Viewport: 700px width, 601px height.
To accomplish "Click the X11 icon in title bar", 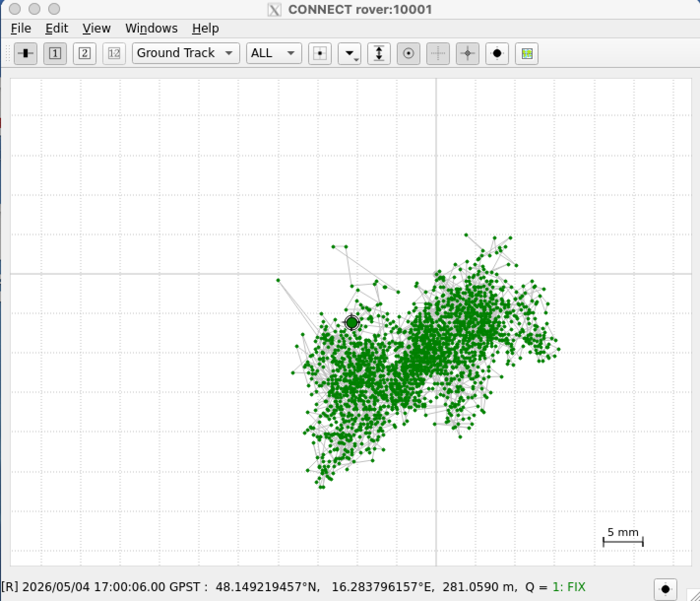I will pyautogui.click(x=275, y=9).
